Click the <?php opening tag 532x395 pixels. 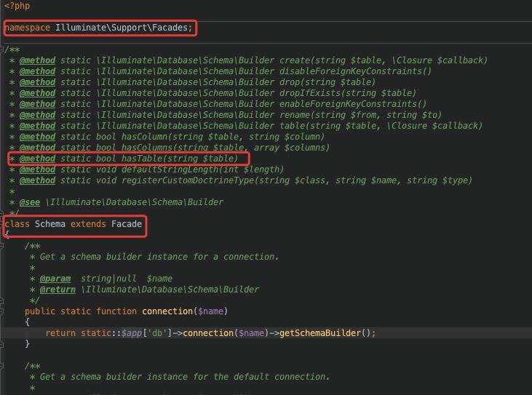click(17, 6)
